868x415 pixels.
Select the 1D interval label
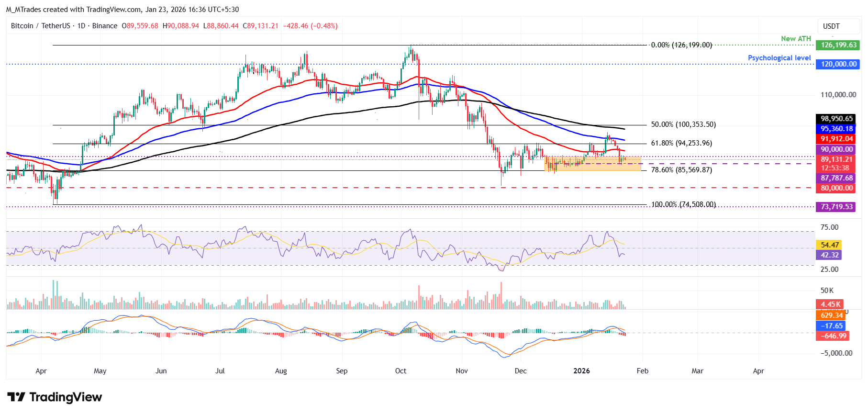(x=81, y=26)
